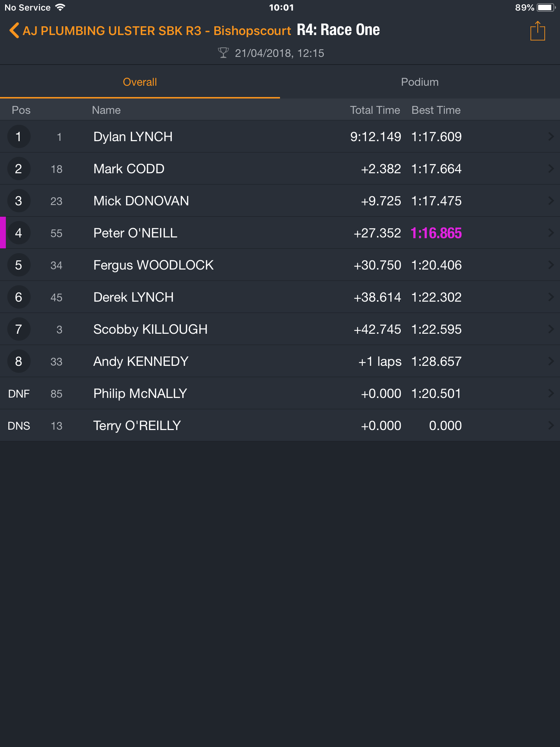Tap the Wi-Fi status icon

tap(60, 7)
